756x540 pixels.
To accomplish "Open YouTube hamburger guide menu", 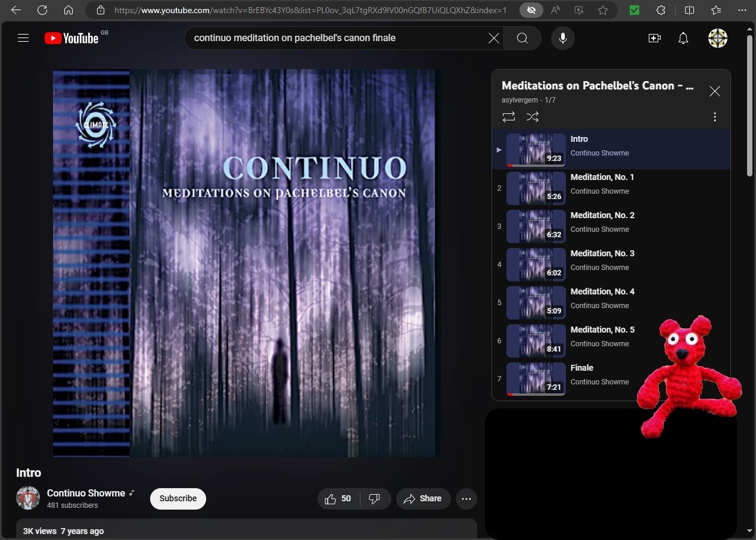I will (23, 38).
